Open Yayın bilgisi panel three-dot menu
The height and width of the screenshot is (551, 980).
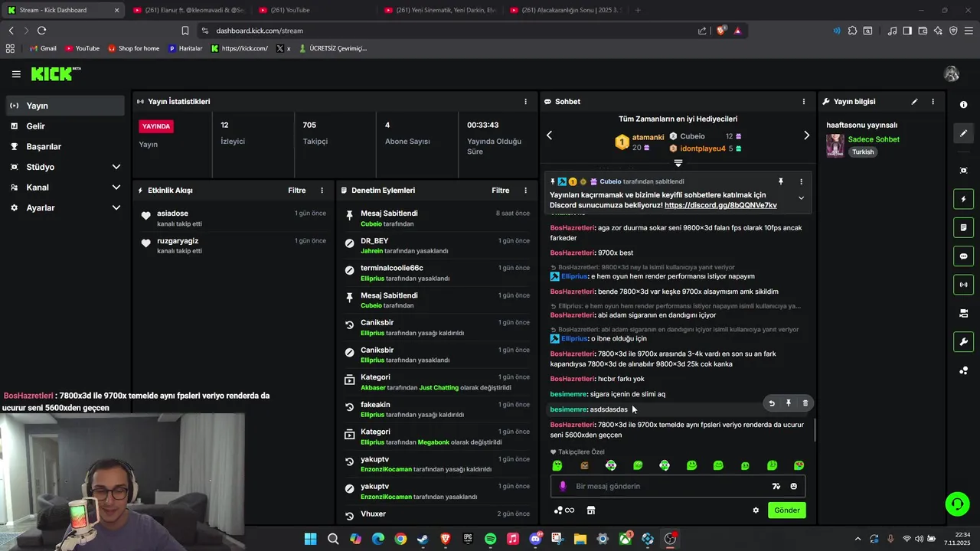click(x=933, y=102)
